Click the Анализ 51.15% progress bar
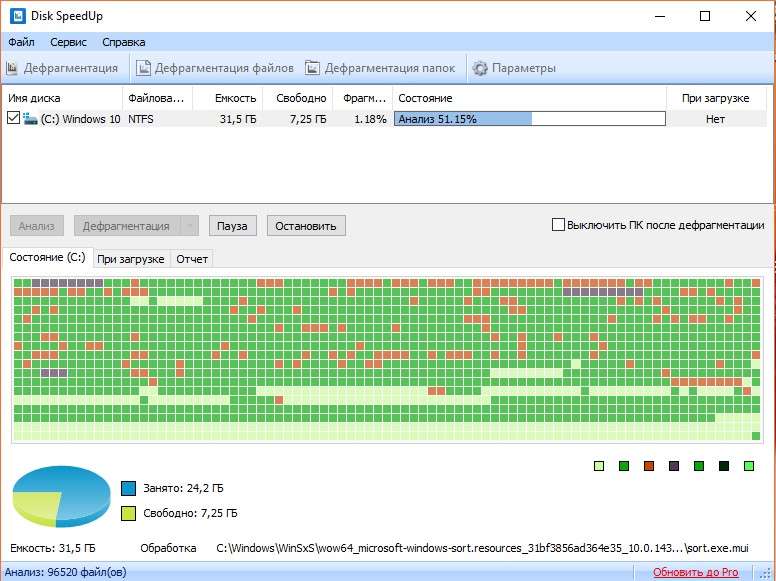 [530, 119]
